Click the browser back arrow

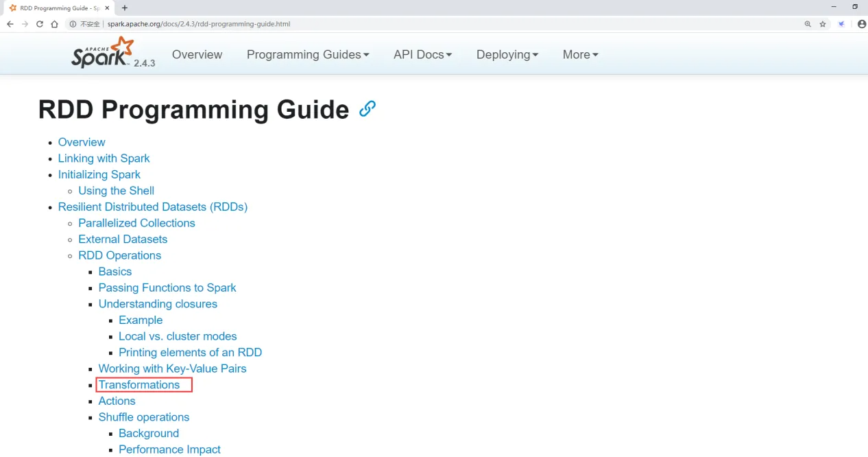tap(10, 24)
